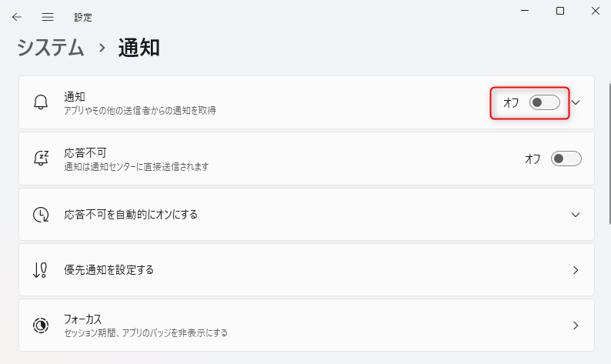Click the breadcrumb chevron separator

tap(102, 48)
